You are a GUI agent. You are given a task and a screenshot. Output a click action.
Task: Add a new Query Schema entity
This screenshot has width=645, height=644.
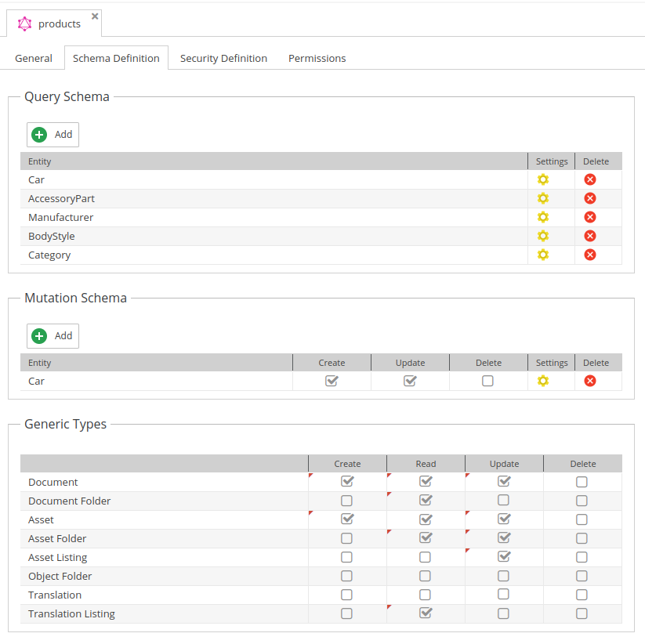53,135
